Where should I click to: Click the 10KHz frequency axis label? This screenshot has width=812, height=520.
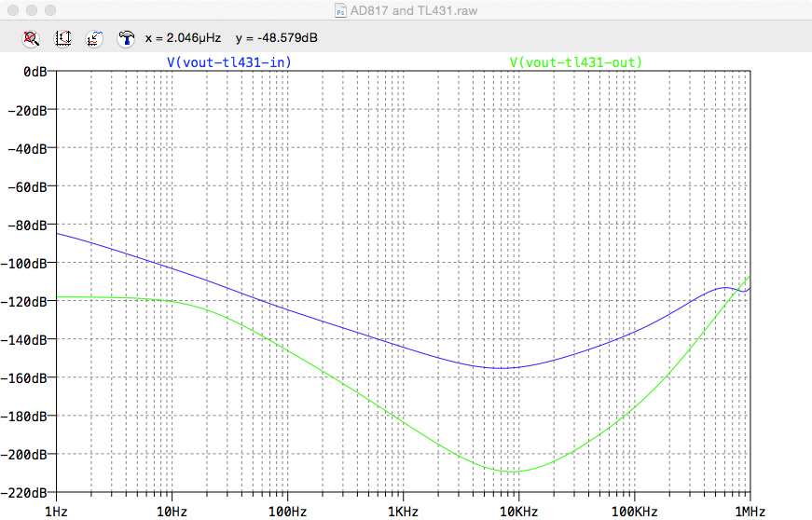point(518,512)
